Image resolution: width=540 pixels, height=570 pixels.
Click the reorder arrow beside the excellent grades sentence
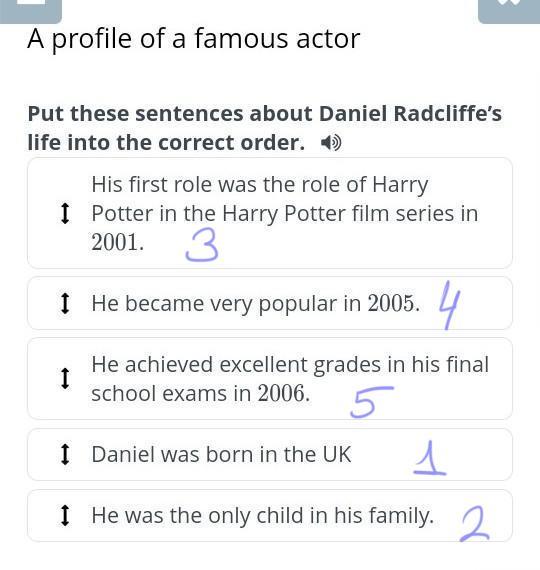click(x=65, y=378)
